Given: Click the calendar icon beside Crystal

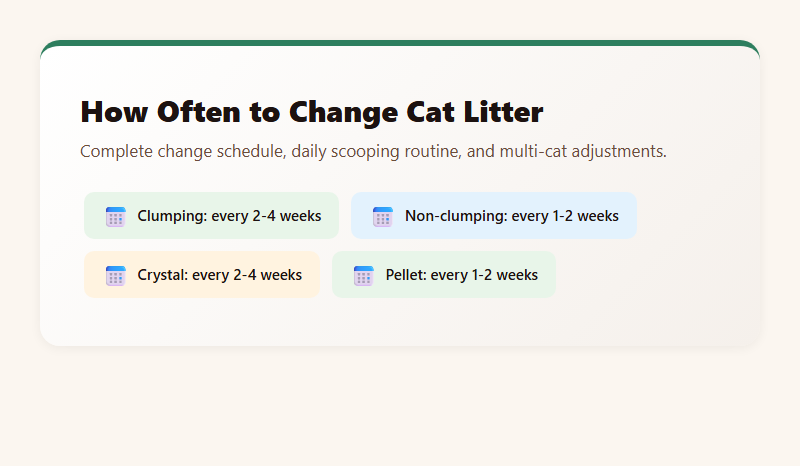Looking at the screenshot, I should 115,275.
